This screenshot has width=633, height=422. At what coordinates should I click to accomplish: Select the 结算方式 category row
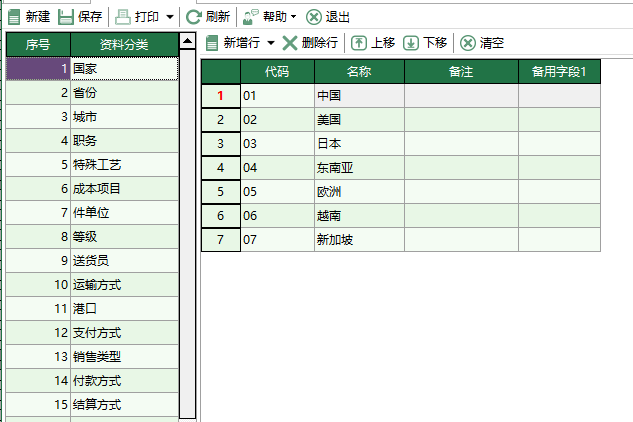coord(92,405)
